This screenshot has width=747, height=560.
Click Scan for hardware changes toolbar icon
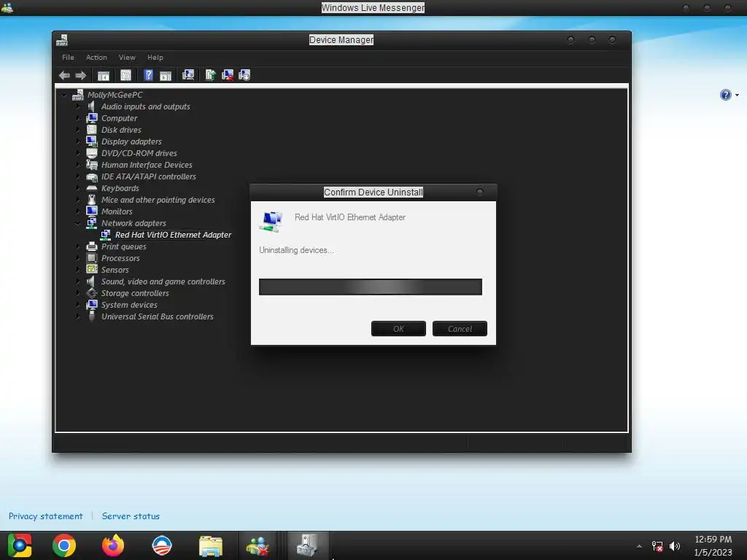click(x=188, y=75)
